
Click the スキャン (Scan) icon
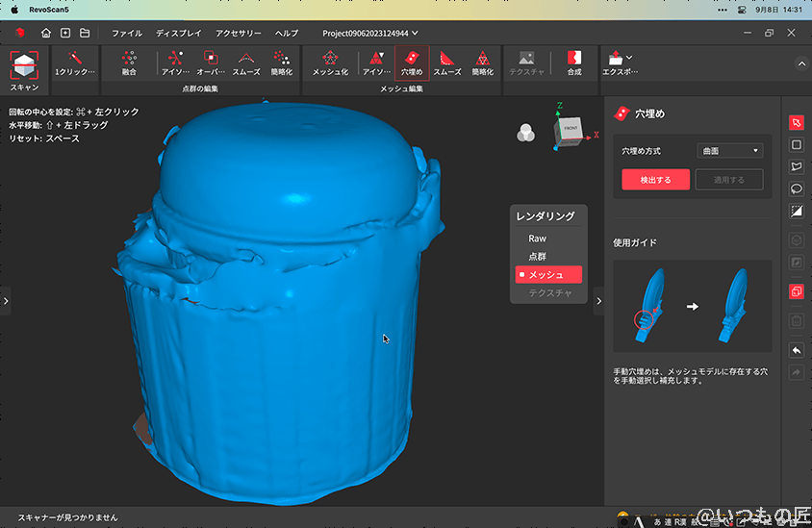[x=24, y=64]
